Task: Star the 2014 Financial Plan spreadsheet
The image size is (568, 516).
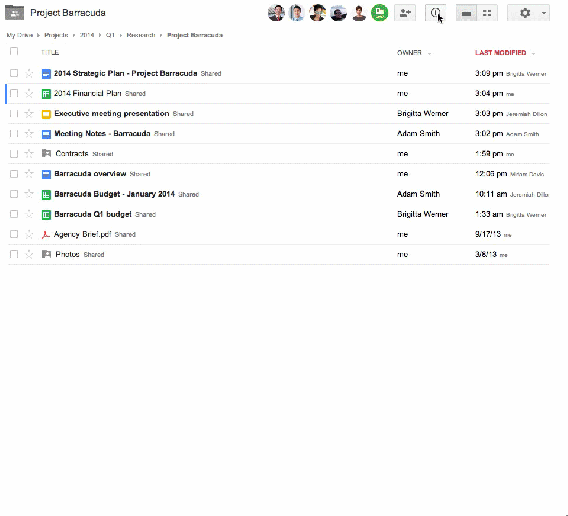Action: [29, 94]
